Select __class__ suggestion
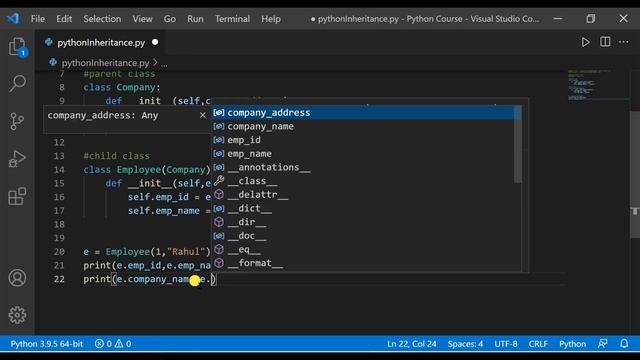Viewport: 640px width, 360px height. point(363,181)
